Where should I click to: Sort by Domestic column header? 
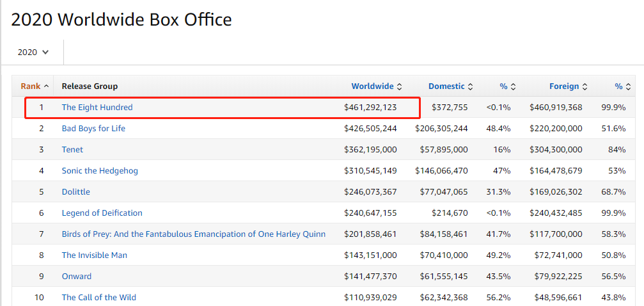click(x=451, y=86)
